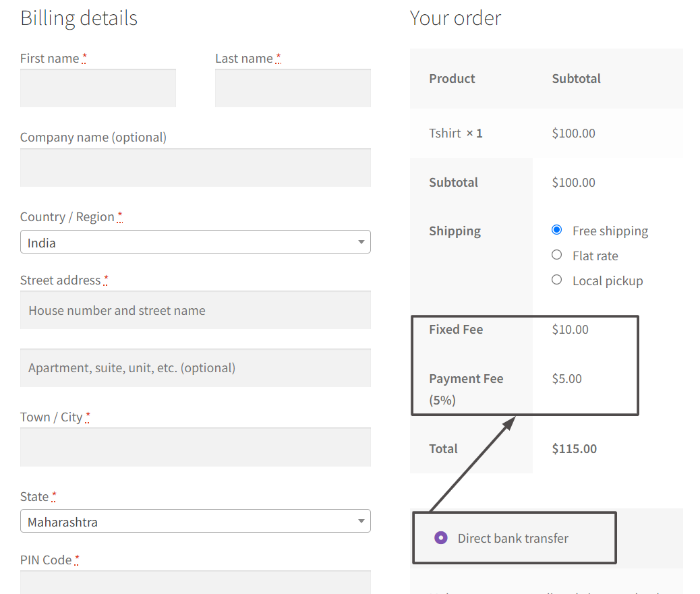Screen dimensions: 700x594
Task: Click the Town / City input field
Action: [x=195, y=447]
